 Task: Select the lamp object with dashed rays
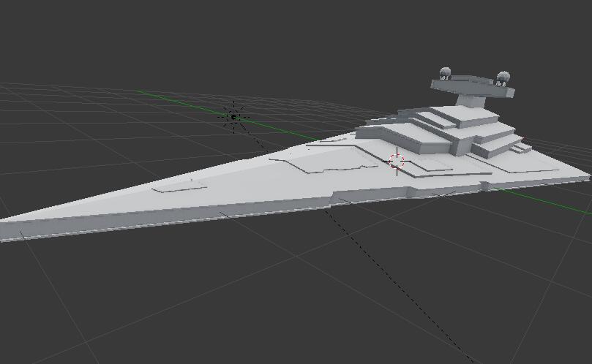(233, 117)
